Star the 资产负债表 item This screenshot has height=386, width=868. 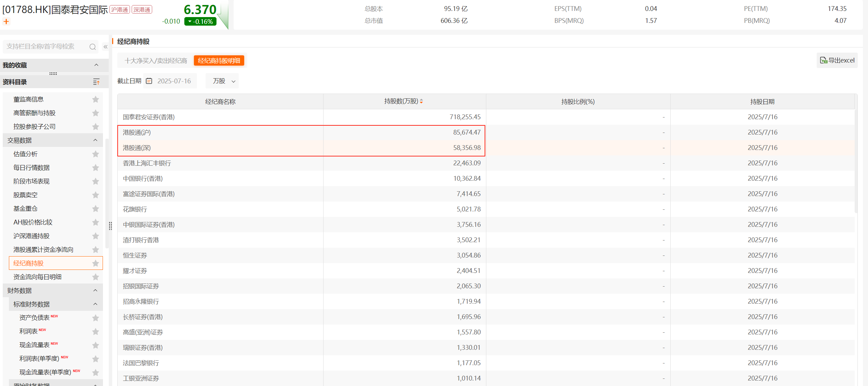point(95,318)
